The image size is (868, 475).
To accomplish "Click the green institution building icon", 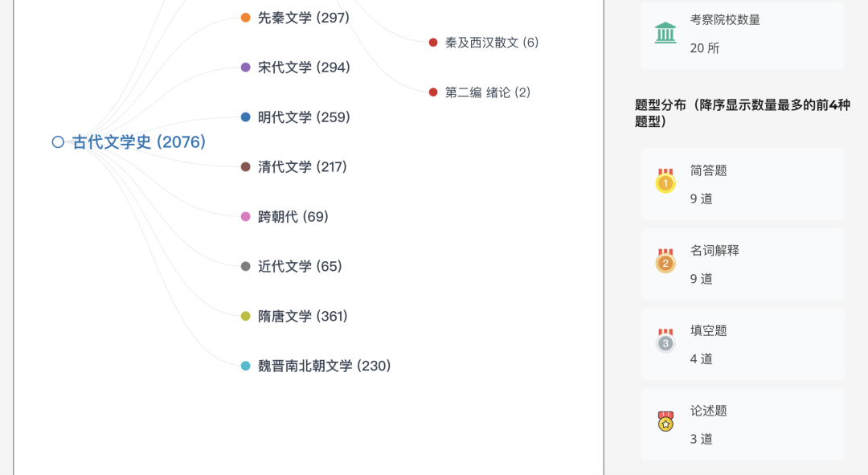I will pos(665,33).
